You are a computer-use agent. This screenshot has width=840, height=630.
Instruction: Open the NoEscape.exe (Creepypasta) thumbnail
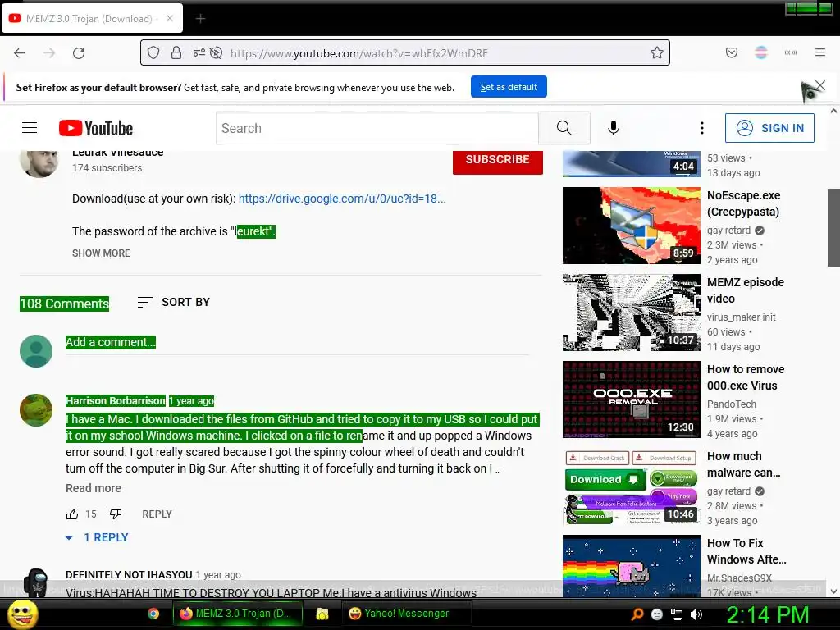(x=631, y=226)
